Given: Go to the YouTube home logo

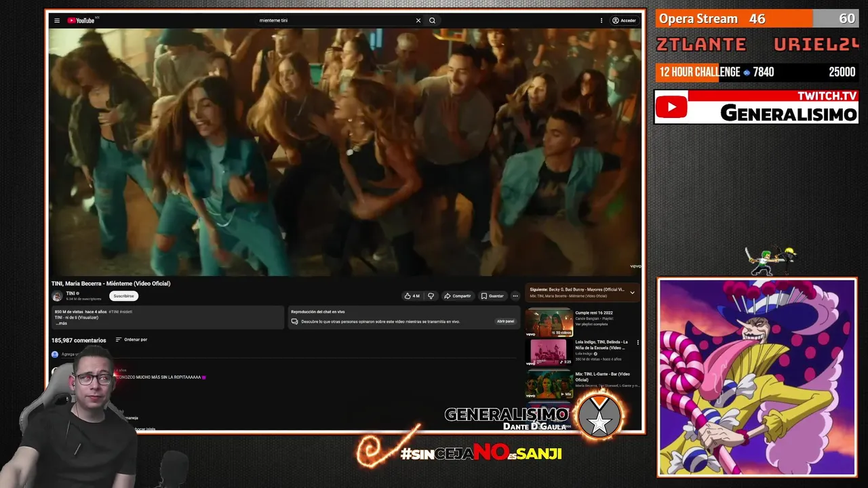Looking at the screenshot, I should [81, 20].
